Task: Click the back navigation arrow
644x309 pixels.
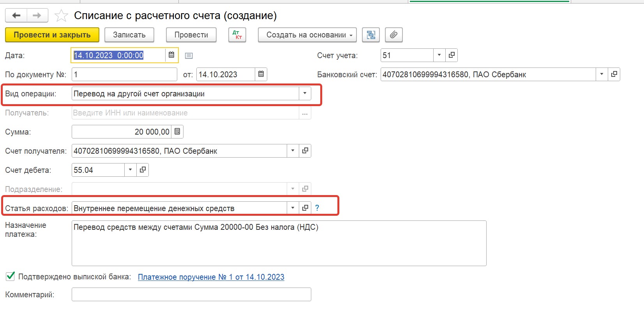Action: [x=16, y=16]
